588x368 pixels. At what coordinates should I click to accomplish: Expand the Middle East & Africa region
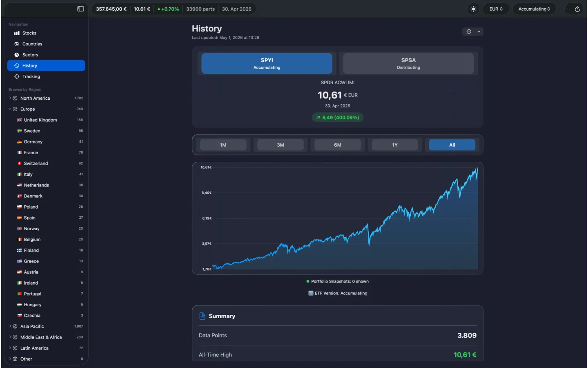[10, 337]
